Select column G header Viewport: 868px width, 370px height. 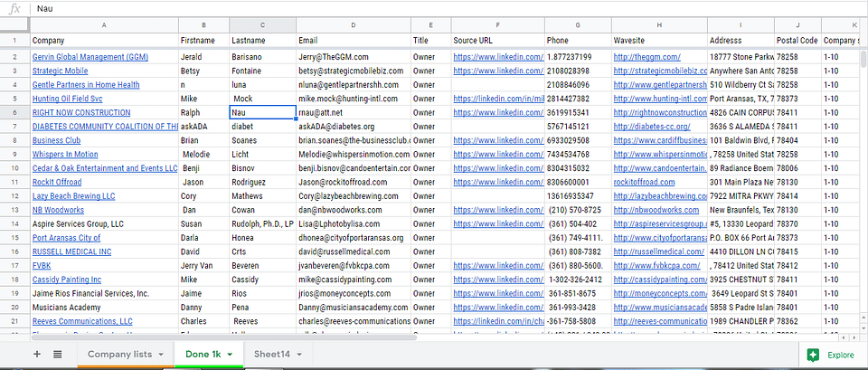tap(578, 25)
